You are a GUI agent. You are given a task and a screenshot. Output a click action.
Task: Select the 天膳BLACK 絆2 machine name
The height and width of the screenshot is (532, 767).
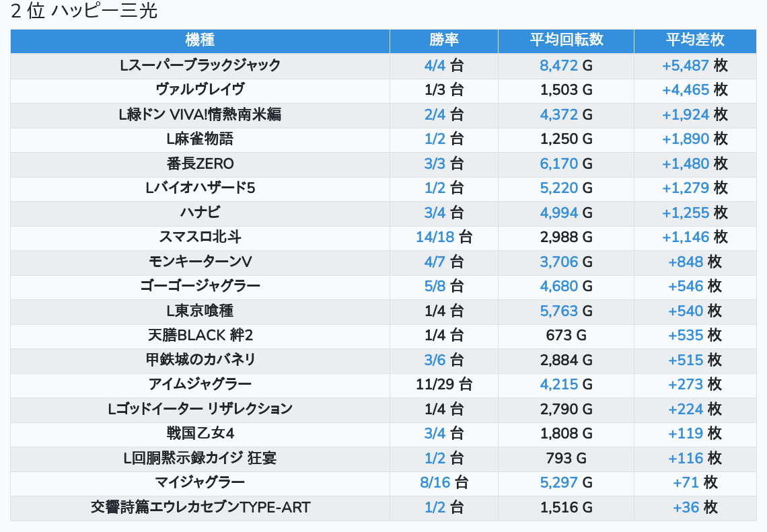click(200, 335)
